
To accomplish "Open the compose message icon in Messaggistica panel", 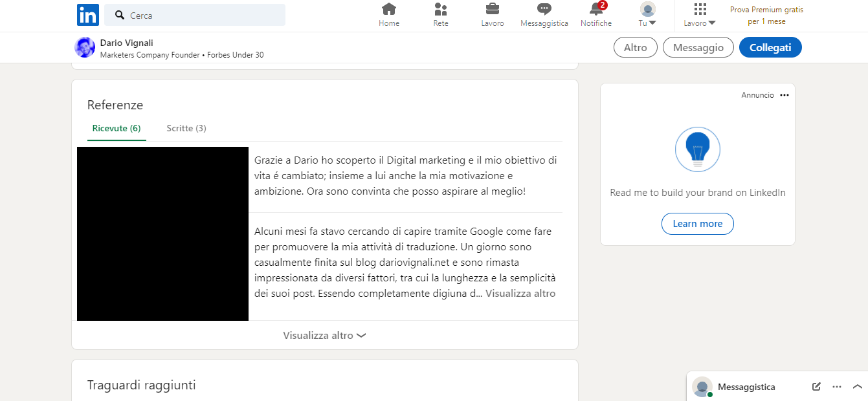I will tap(816, 386).
